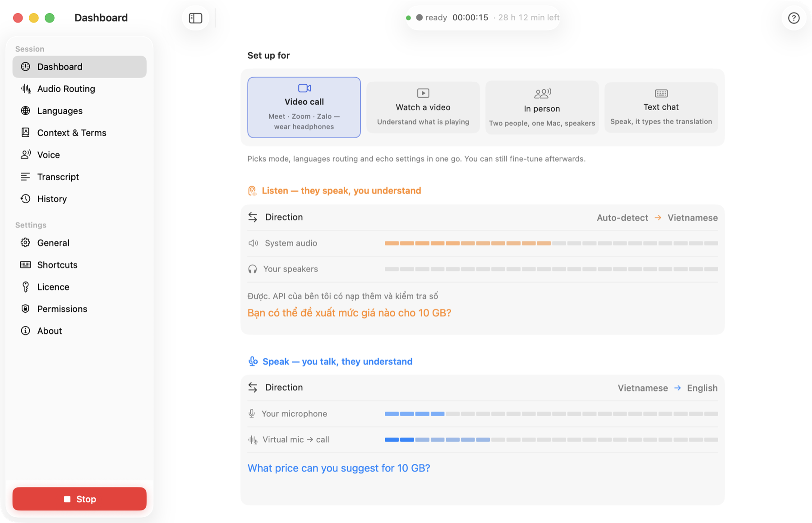Open the Licence page
This screenshot has height=523, width=812.
pyautogui.click(x=79, y=287)
